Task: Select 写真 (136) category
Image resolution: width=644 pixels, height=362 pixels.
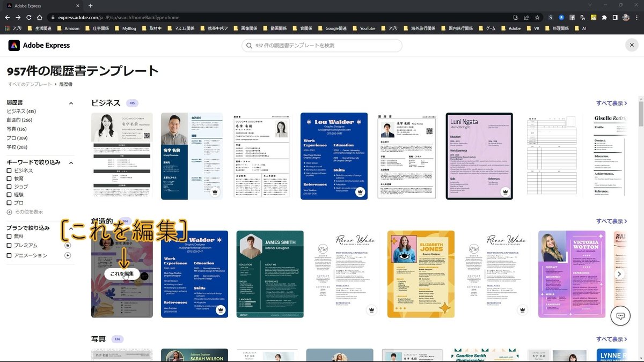Action: coord(16,129)
